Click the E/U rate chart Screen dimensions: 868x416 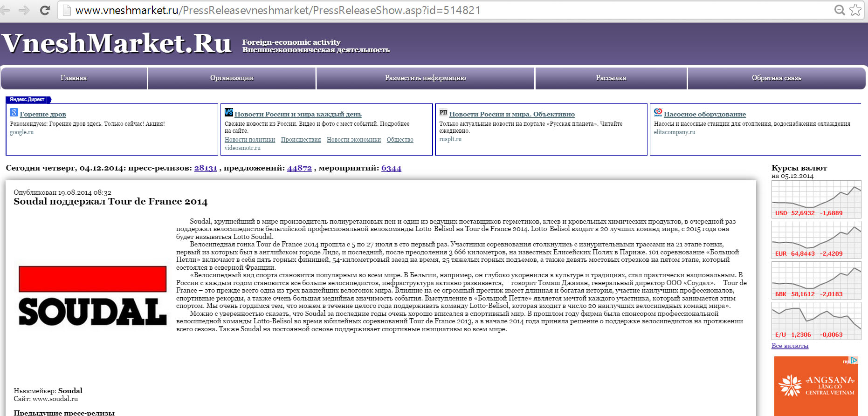(816, 321)
